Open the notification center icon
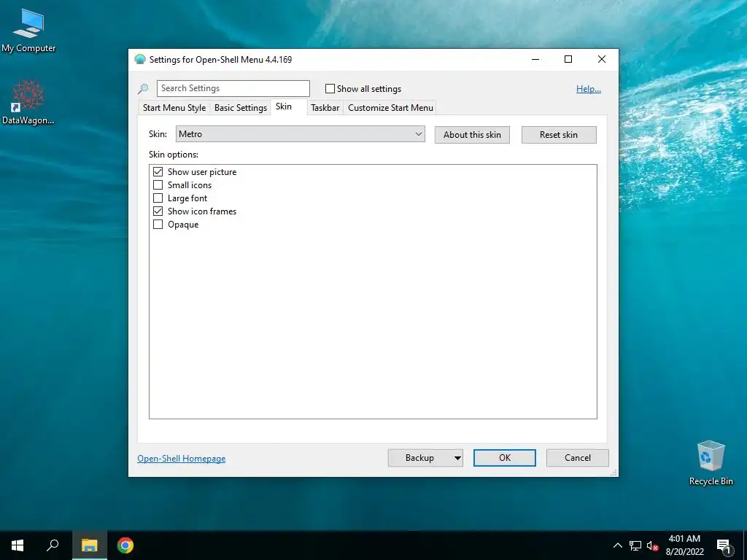 click(x=724, y=545)
